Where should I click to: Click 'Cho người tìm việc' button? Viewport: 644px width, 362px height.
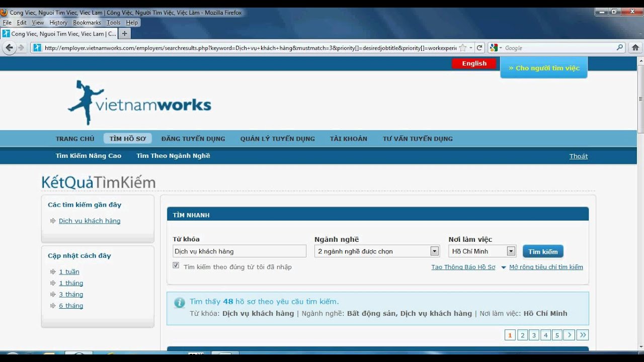click(544, 68)
